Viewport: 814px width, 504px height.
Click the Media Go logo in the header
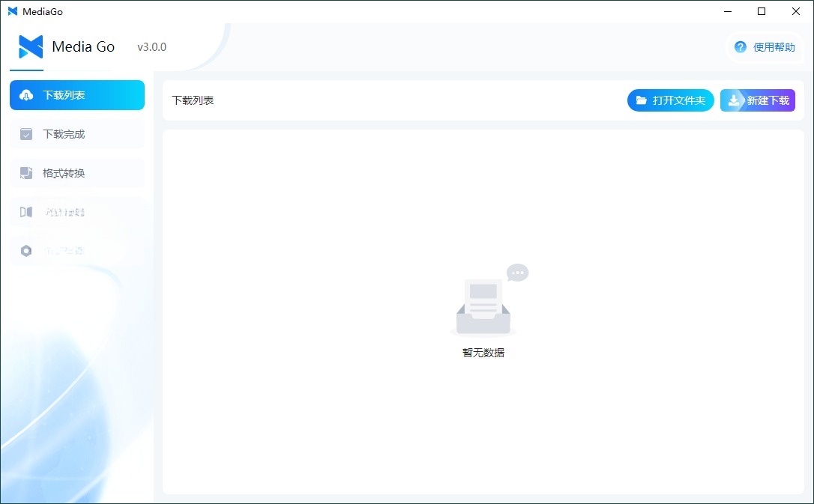(31, 46)
